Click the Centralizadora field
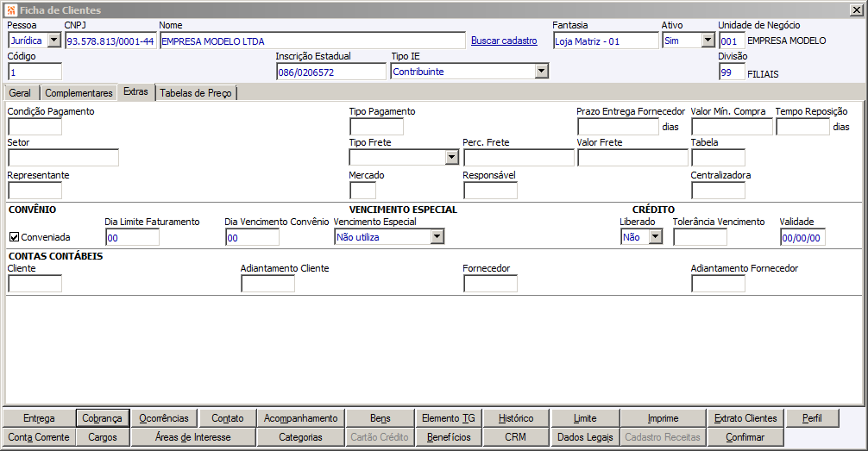The width and height of the screenshot is (868, 451). tap(719, 191)
